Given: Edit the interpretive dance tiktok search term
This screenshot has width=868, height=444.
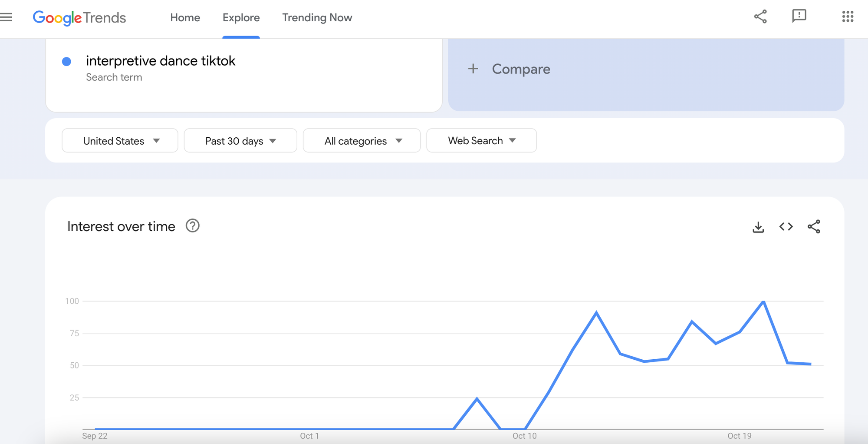Looking at the screenshot, I should click(x=161, y=61).
